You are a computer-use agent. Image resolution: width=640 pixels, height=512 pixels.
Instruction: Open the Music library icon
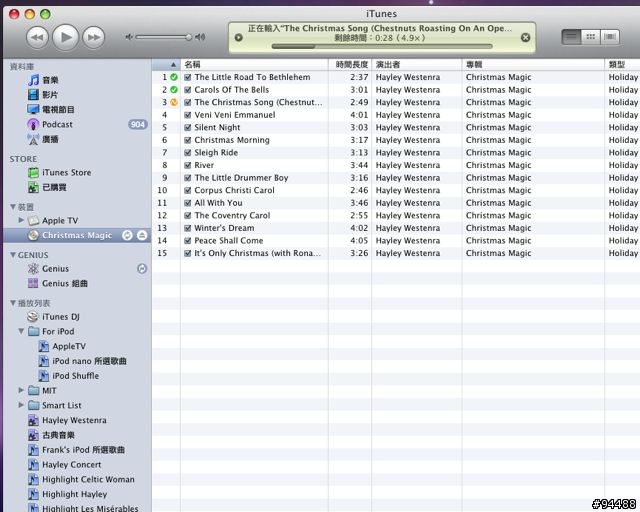coord(33,80)
